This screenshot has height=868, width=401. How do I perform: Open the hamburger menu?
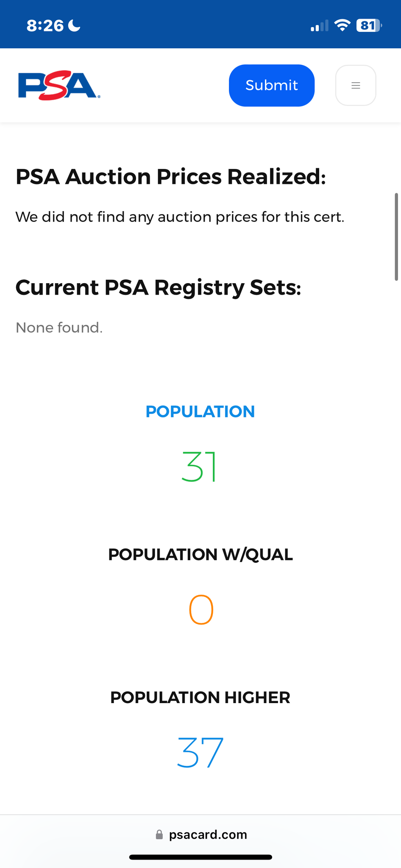[356, 85]
